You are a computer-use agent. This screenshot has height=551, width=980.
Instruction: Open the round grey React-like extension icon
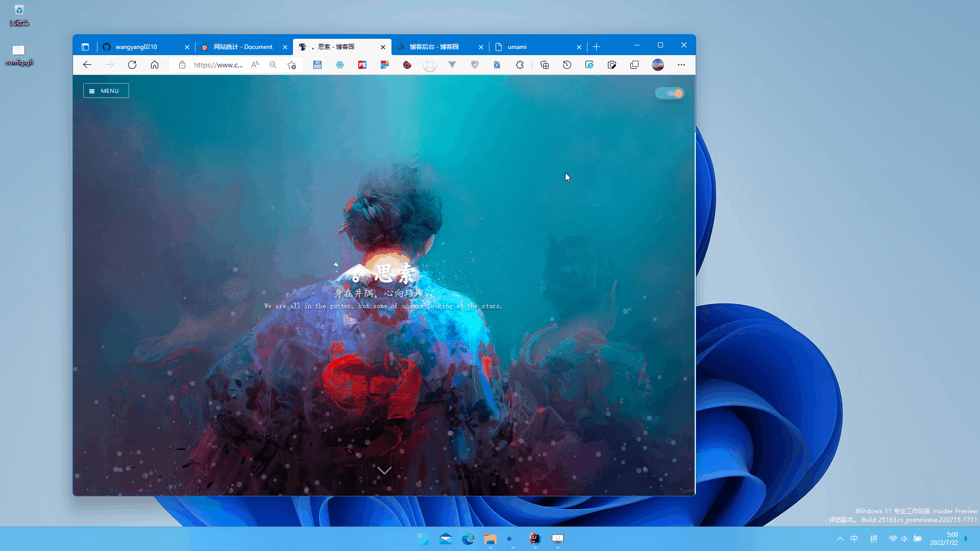pyautogui.click(x=430, y=65)
